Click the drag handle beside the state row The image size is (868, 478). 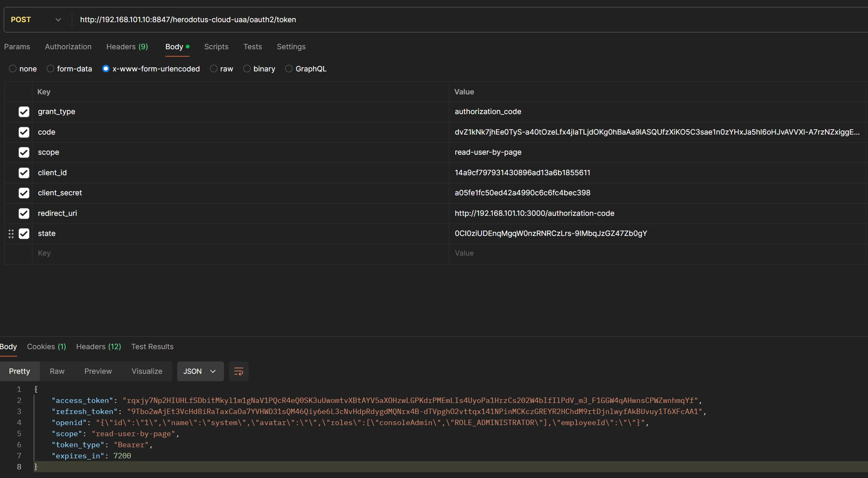tap(11, 234)
